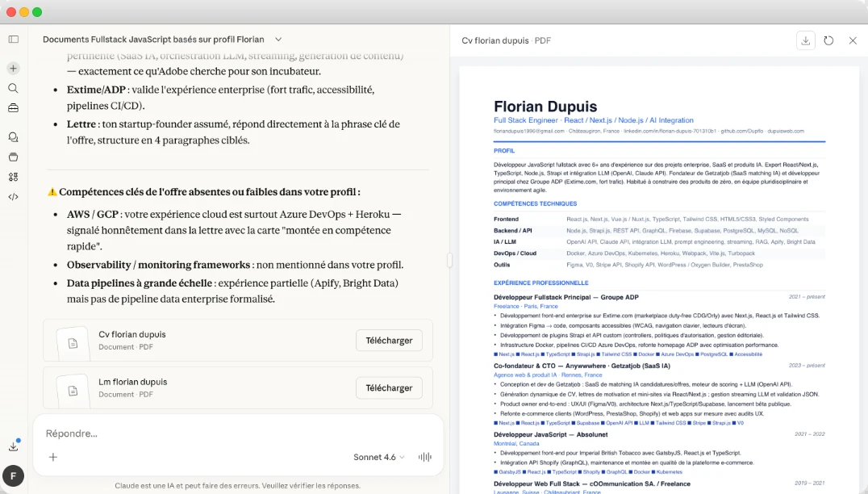The width and height of the screenshot is (868, 494).
Task: Open search from the magnifier icon
Action: [x=13, y=88]
